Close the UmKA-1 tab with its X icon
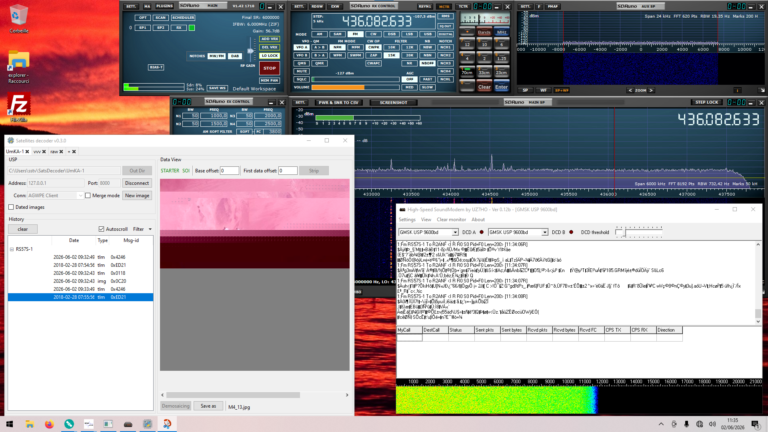The height and width of the screenshot is (432, 768). 27,152
